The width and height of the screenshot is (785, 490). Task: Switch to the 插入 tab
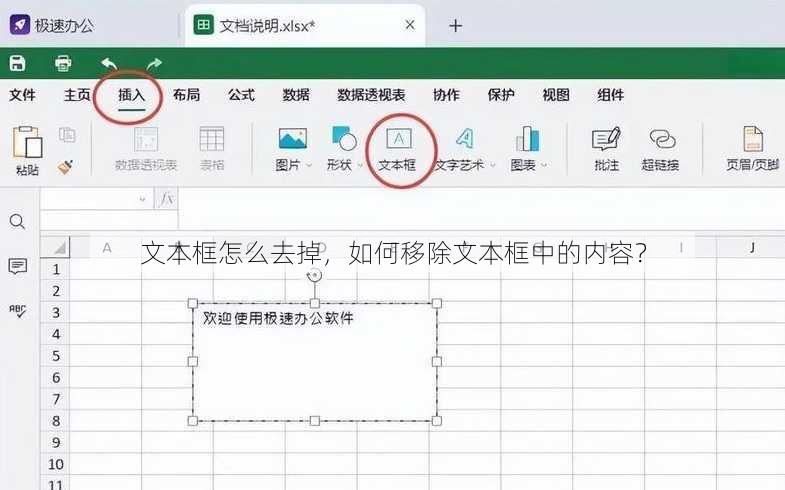[x=132, y=95]
